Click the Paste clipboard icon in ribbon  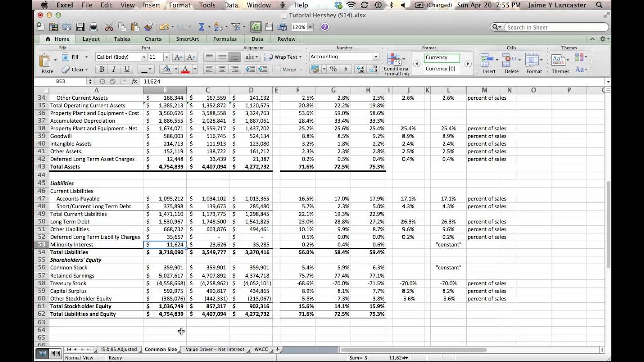45,60
